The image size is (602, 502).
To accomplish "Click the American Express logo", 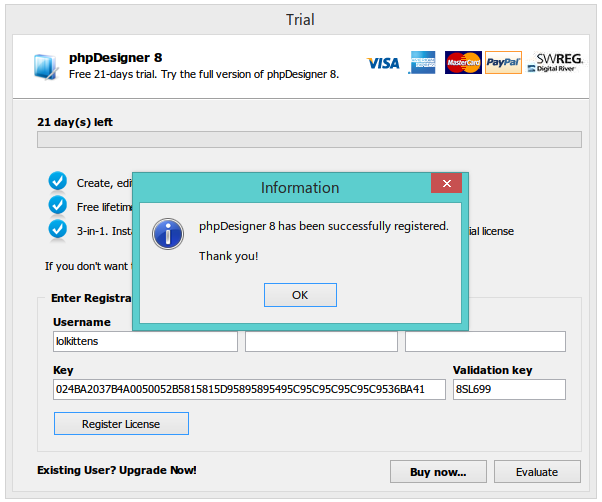I will point(422,62).
